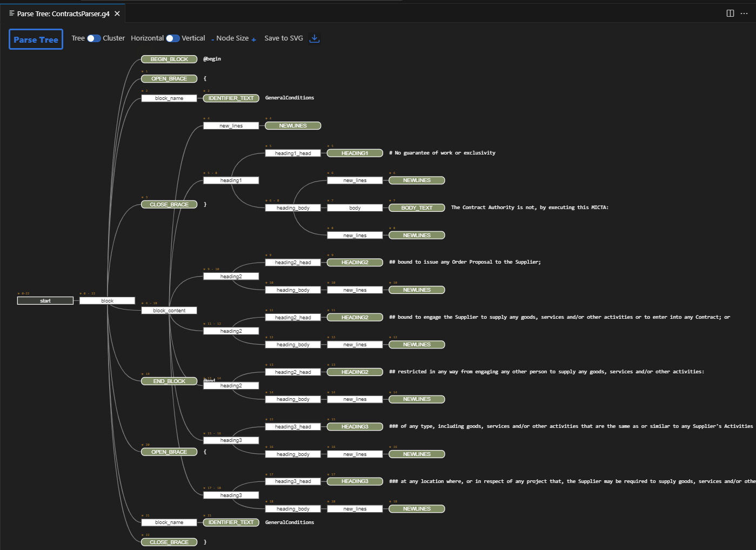Screen dimensions: 756x550
Task: Collapse the heading3 node labeled 17 - 18
Action: [231, 495]
